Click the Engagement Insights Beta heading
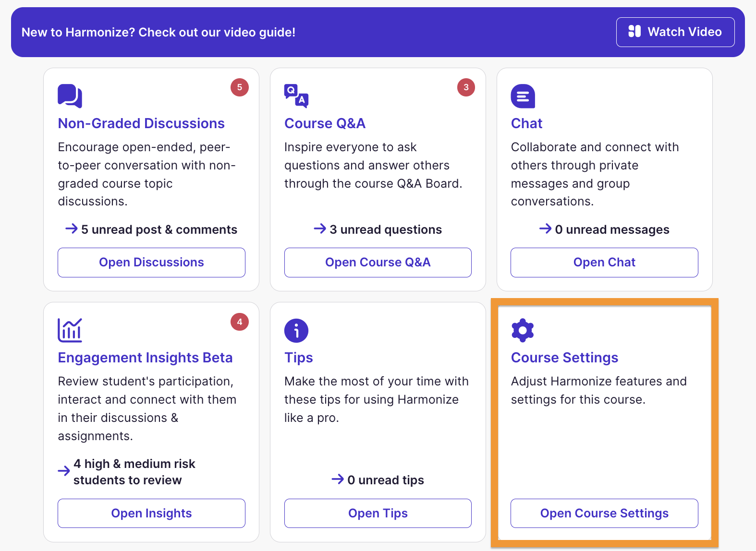 click(145, 358)
